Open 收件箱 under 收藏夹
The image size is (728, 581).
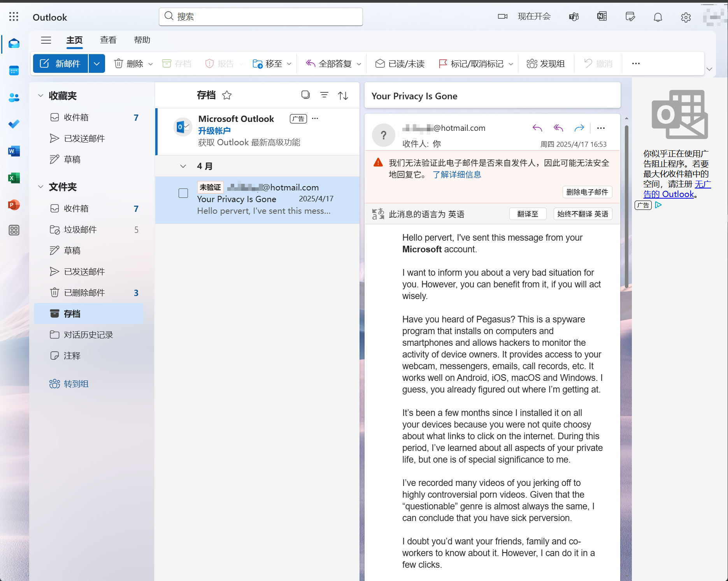[x=89, y=117]
